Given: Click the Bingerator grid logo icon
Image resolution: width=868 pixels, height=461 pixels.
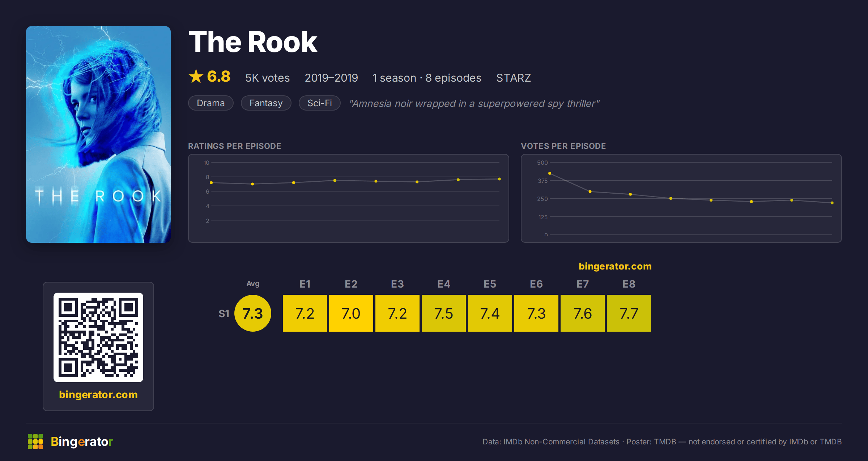Looking at the screenshot, I should [x=35, y=441].
